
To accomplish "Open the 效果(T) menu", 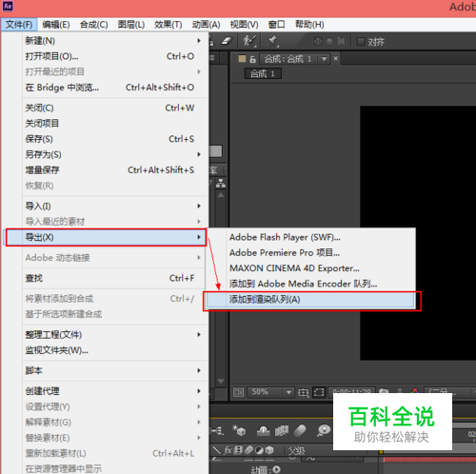I will point(169,25).
